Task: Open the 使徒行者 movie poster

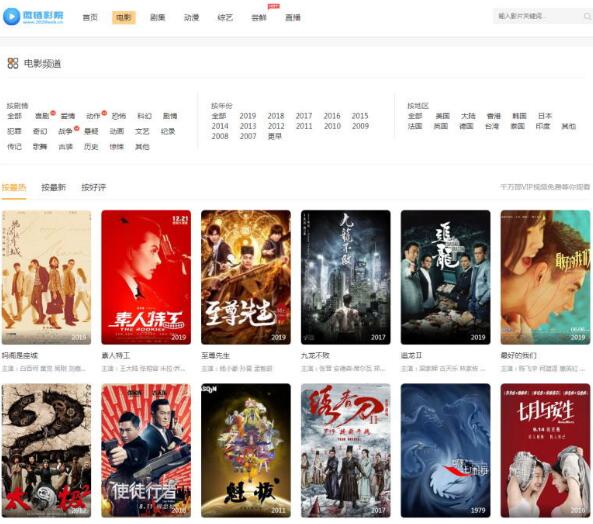Action: (x=146, y=450)
